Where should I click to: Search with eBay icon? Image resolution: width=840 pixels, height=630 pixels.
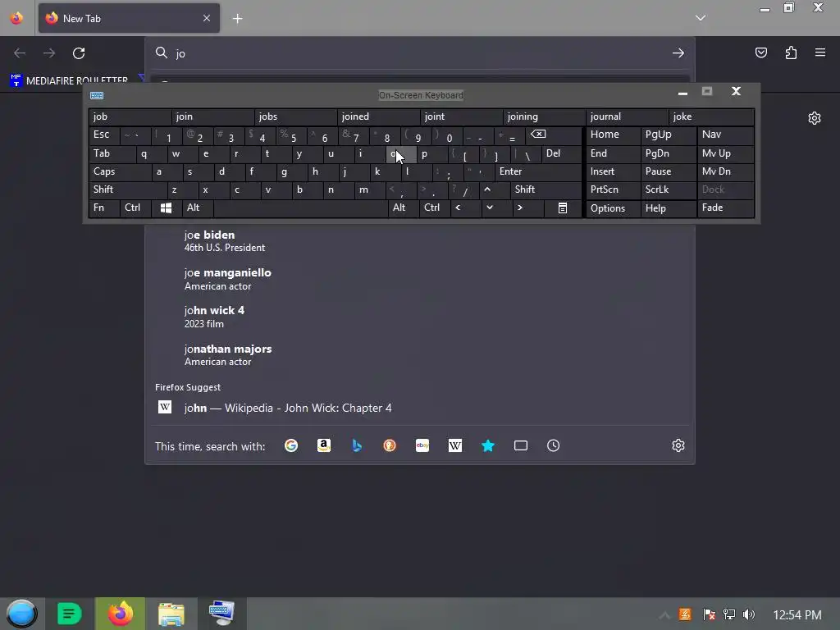point(422,445)
